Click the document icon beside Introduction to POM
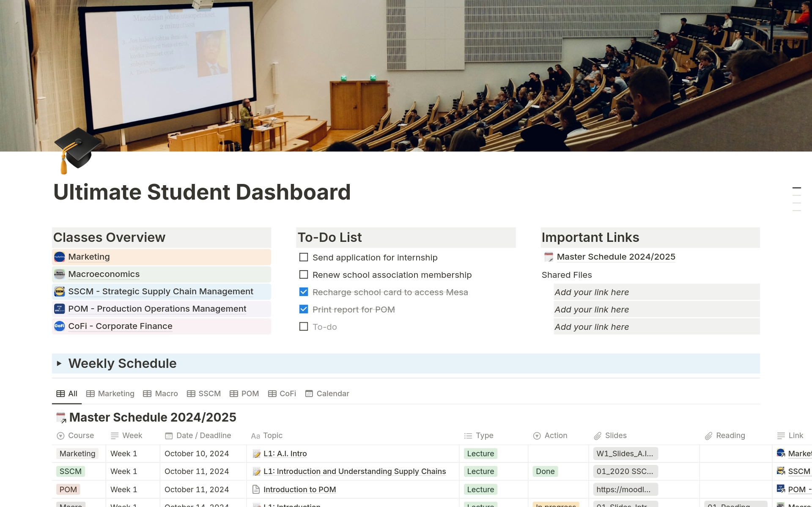The image size is (812, 507). click(x=256, y=489)
